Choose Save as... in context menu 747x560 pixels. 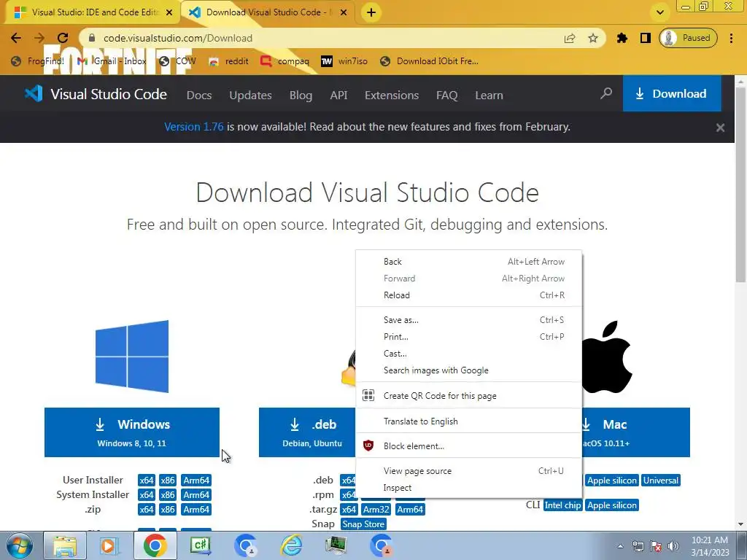tap(469, 320)
